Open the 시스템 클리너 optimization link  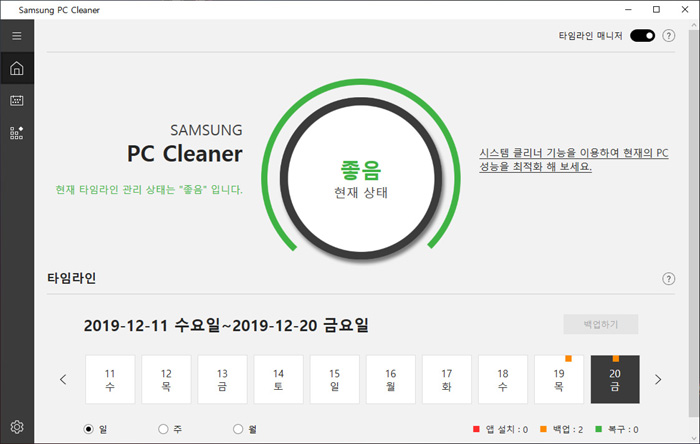coord(574,160)
